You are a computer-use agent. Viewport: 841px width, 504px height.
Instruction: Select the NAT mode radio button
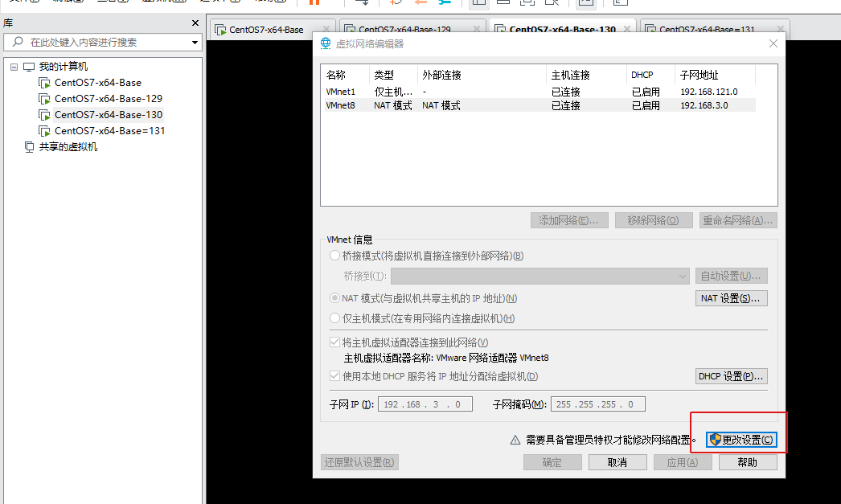click(334, 297)
